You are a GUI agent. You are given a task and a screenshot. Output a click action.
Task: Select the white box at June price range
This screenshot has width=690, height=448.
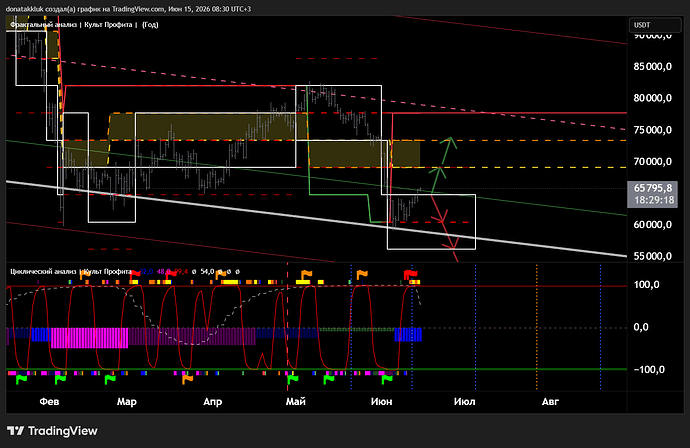[x=431, y=222]
